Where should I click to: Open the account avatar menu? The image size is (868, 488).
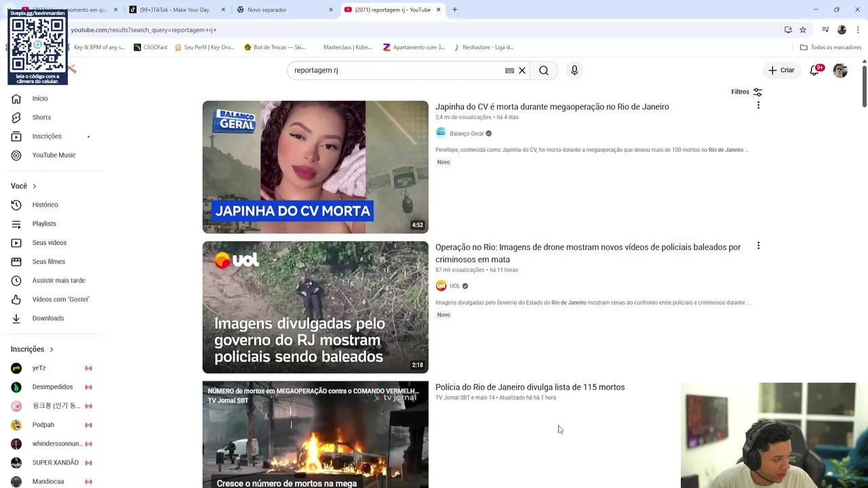(x=840, y=70)
